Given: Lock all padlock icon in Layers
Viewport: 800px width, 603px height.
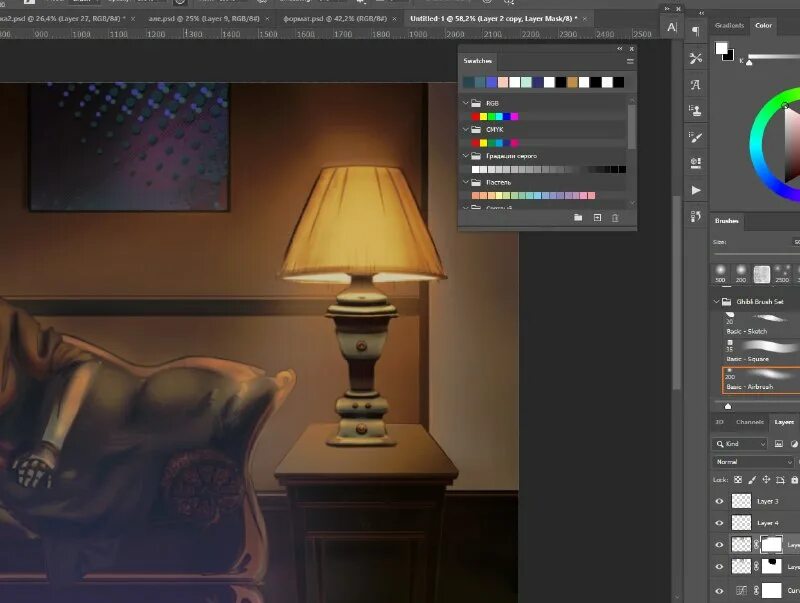Looking at the screenshot, I should [x=794, y=480].
